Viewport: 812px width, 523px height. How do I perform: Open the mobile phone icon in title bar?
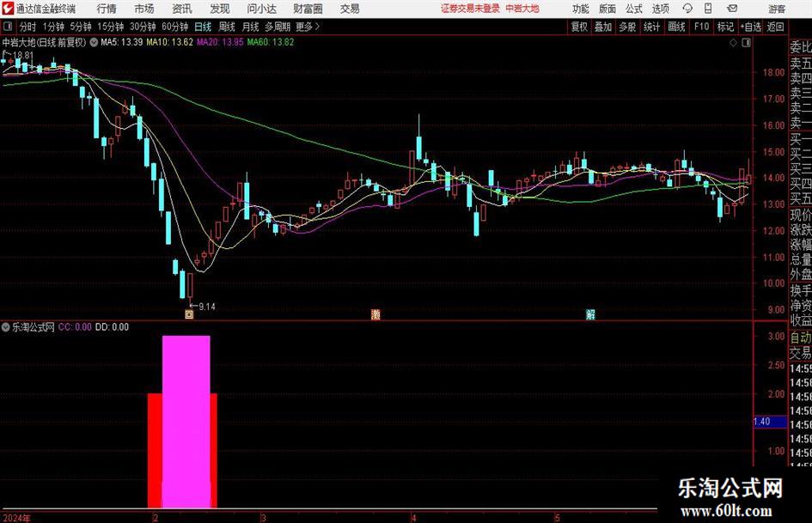pos(708,9)
